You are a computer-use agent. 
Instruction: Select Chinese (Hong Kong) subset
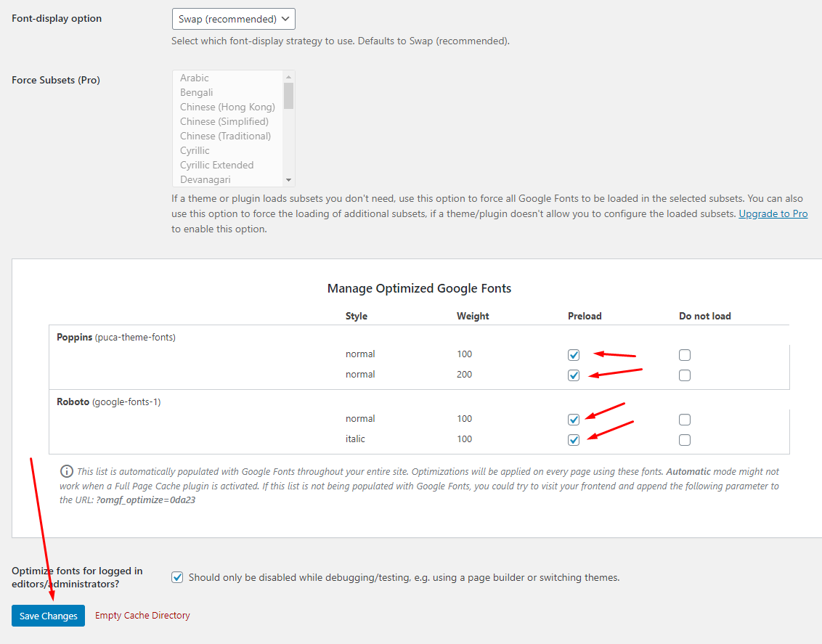(x=227, y=107)
